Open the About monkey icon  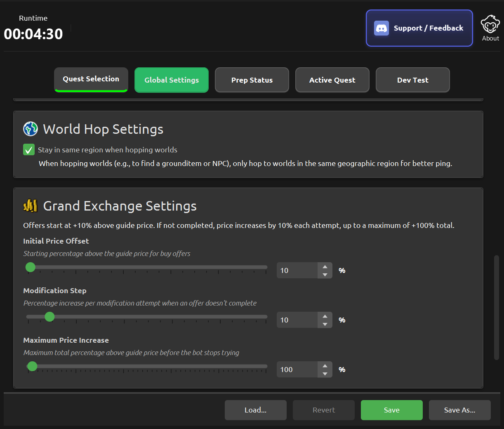point(490,25)
